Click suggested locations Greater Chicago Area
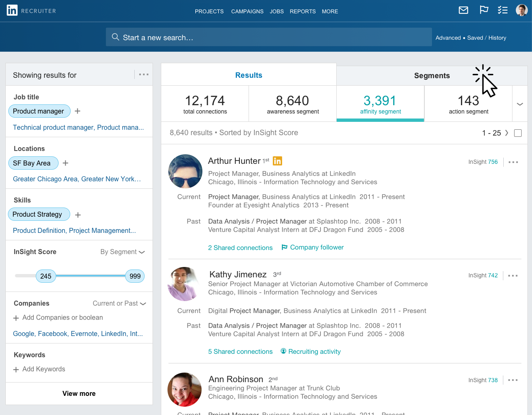The height and width of the screenshot is (415, 532). (45, 179)
